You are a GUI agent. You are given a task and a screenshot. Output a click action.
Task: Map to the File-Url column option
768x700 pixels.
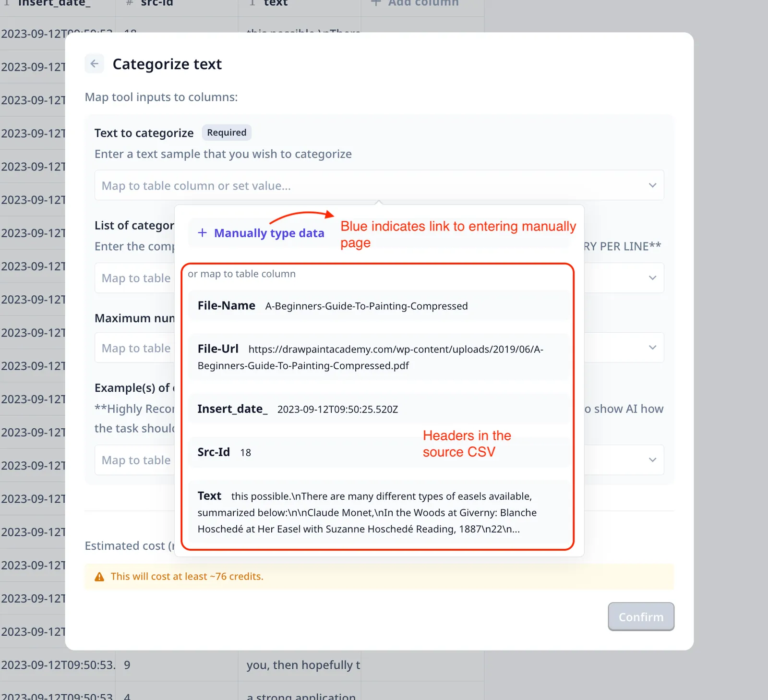tap(379, 357)
